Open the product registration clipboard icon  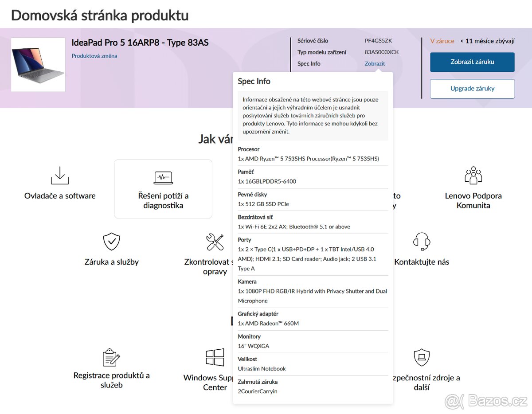click(111, 358)
